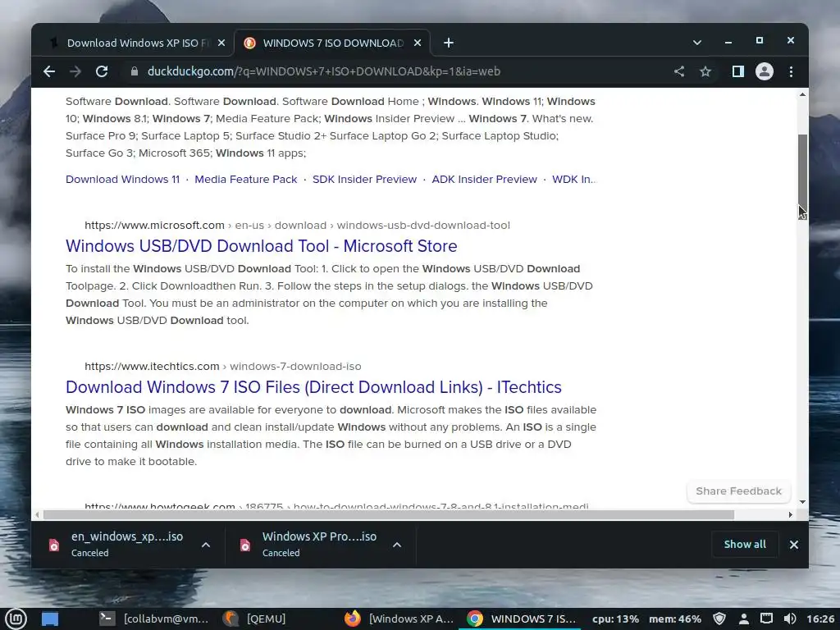
Task: Click the scroll-up arrow of vertical scrollbar
Action: coord(802,95)
